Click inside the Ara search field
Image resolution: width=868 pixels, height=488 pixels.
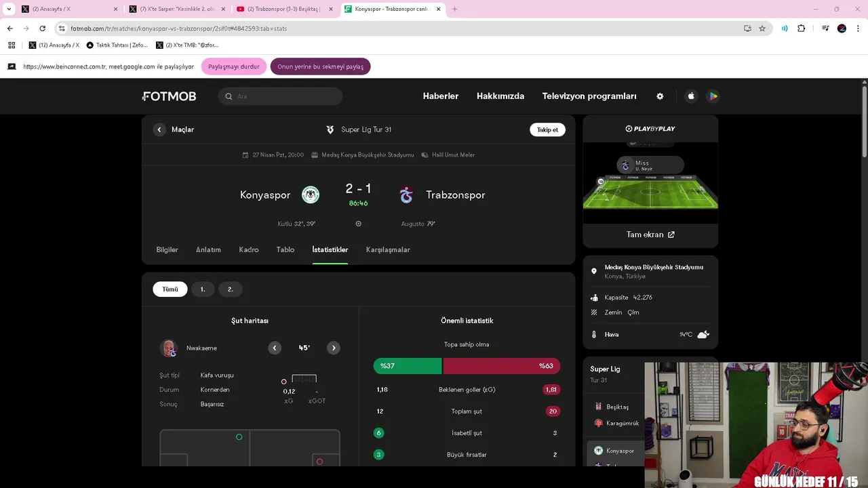pos(281,96)
